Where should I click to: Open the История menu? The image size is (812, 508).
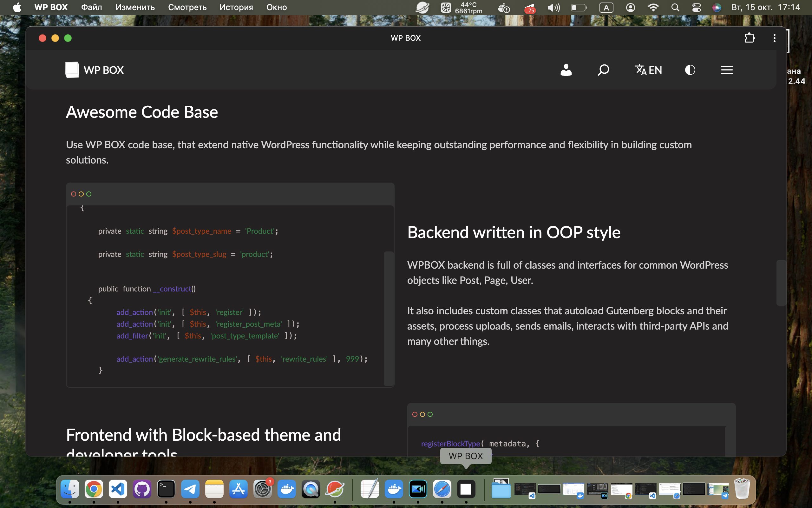(x=236, y=7)
